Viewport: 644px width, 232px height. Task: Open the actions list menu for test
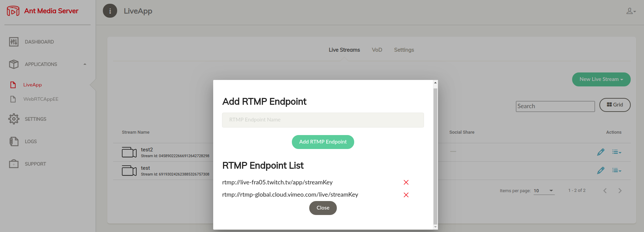617,170
